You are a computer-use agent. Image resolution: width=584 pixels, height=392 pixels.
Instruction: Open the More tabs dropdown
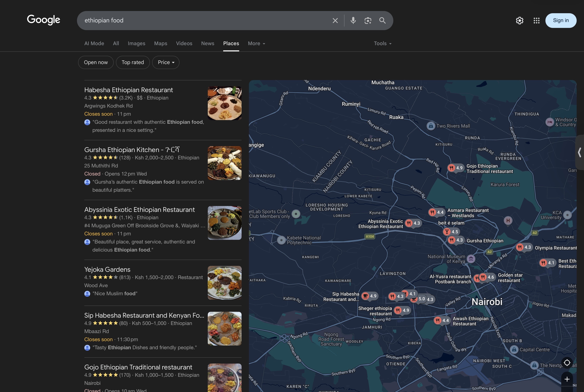coord(256,44)
